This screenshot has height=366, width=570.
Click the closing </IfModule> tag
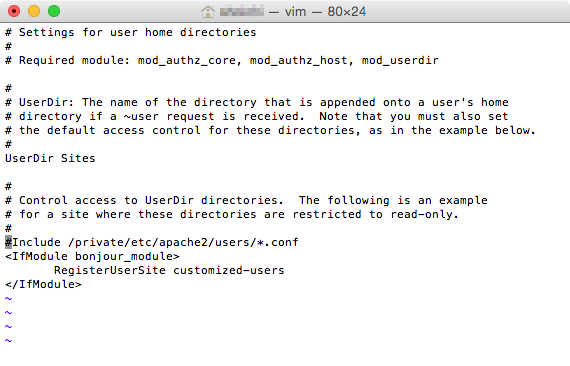[44, 285]
